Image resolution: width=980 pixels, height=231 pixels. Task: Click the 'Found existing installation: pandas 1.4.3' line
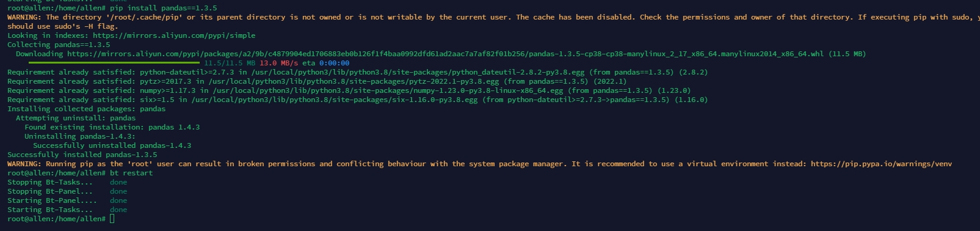112,127
